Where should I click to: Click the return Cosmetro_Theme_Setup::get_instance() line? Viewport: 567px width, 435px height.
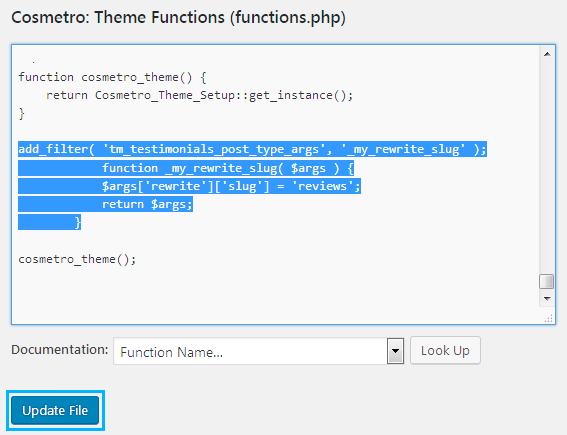coord(199,95)
